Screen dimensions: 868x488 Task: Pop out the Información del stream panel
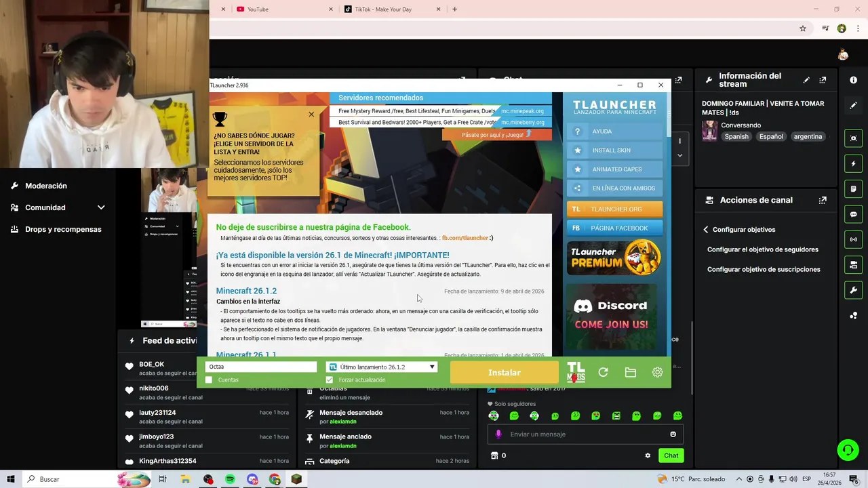pyautogui.click(x=823, y=80)
